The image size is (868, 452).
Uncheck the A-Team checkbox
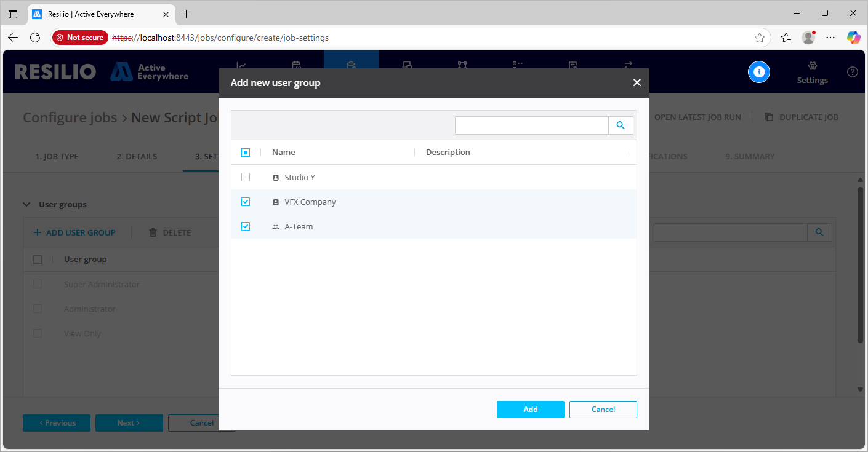(x=246, y=226)
